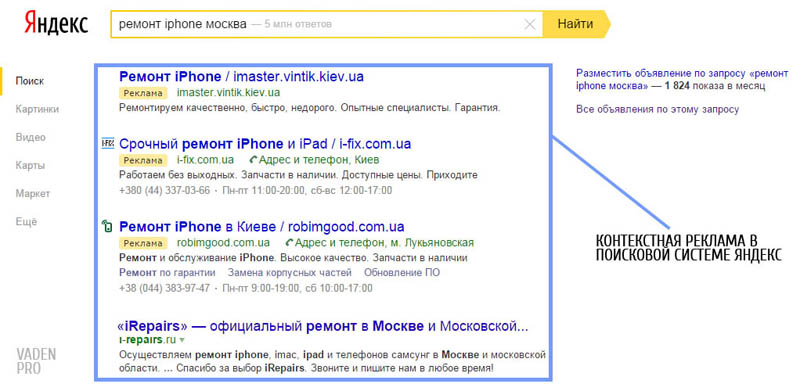Open Адрес и телефон, м. Лукьяновская link

[384, 242]
